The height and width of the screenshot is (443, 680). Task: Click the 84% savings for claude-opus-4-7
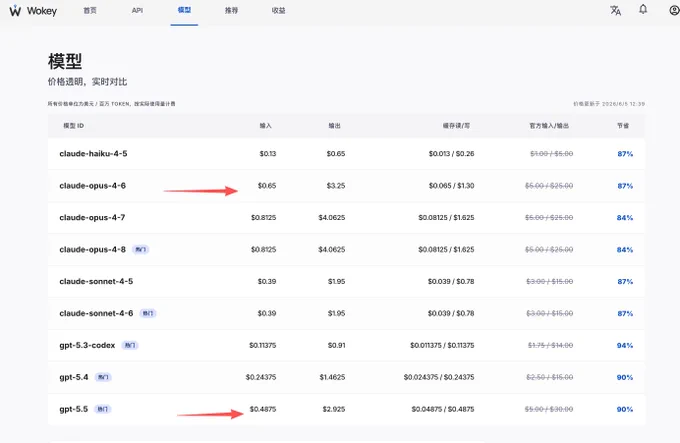click(x=625, y=218)
